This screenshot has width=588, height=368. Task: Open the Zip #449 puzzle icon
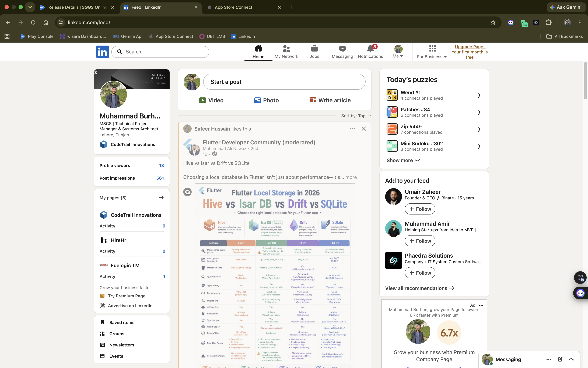(392, 129)
